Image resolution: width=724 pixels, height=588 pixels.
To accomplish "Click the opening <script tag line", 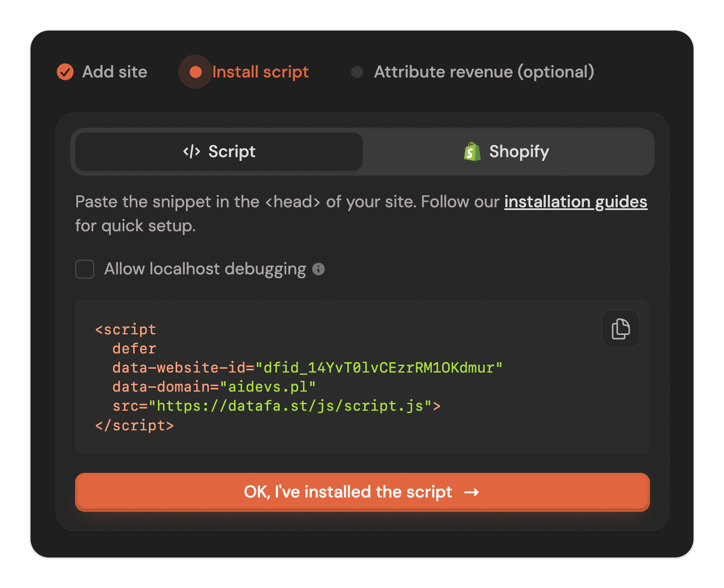I will (125, 329).
